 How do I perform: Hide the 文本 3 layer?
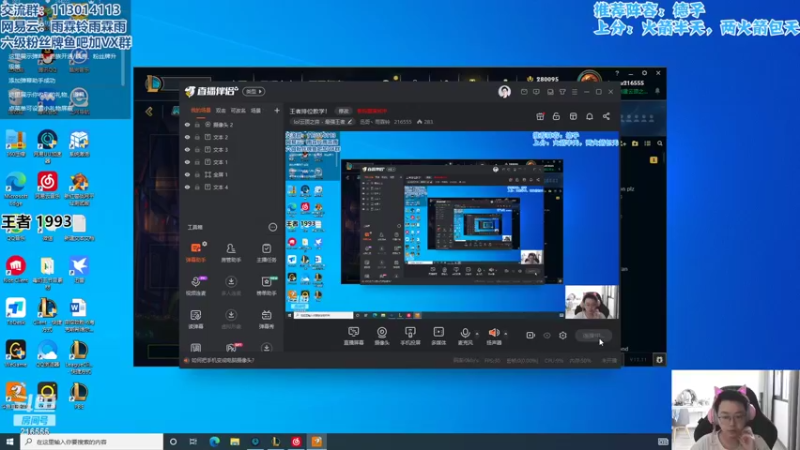click(187, 149)
